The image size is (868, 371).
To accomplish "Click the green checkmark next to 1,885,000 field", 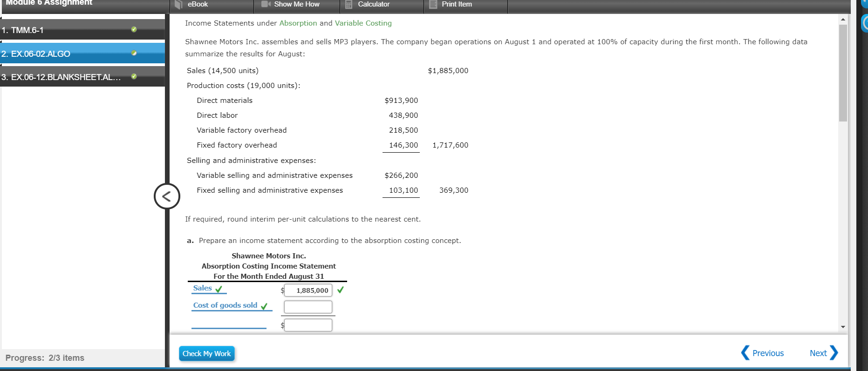I will tap(341, 290).
